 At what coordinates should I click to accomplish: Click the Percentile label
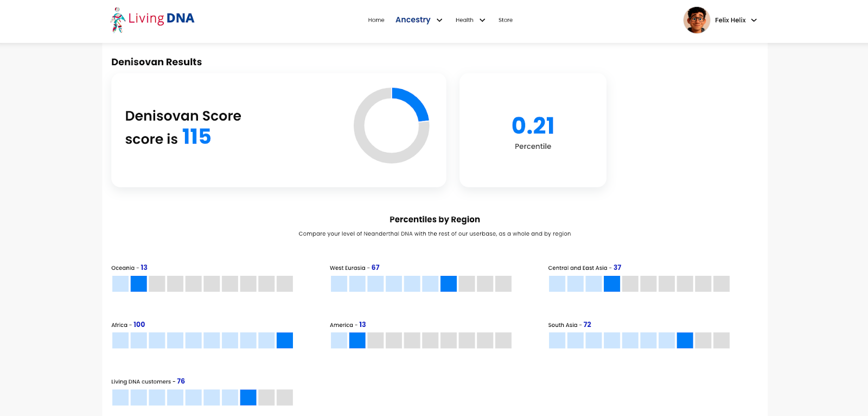click(x=533, y=146)
